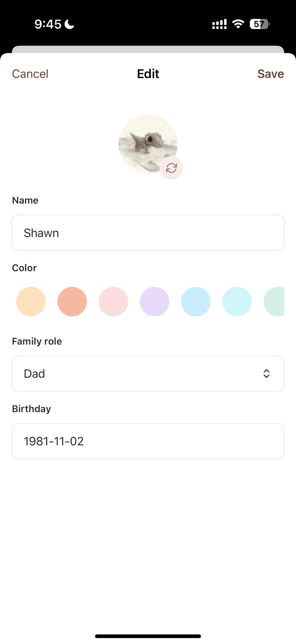Choose the light blue color swatch
The image size is (296, 644).
[x=196, y=302]
